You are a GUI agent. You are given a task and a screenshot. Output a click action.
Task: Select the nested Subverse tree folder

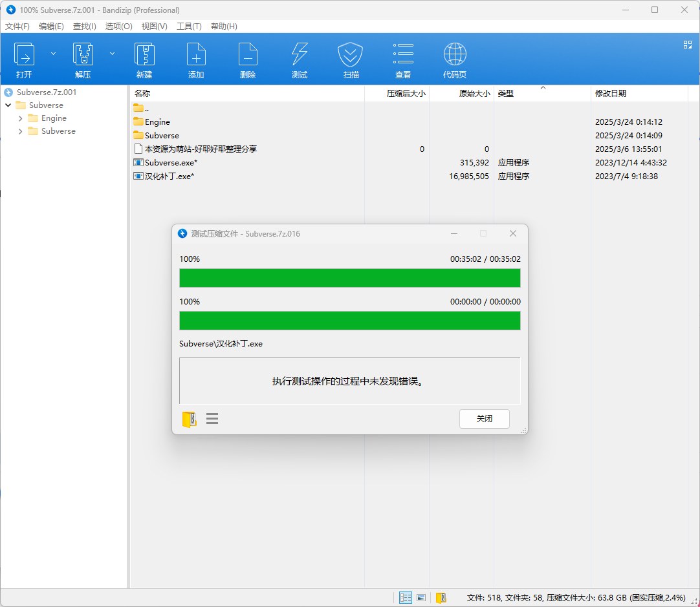coord(58,131)
